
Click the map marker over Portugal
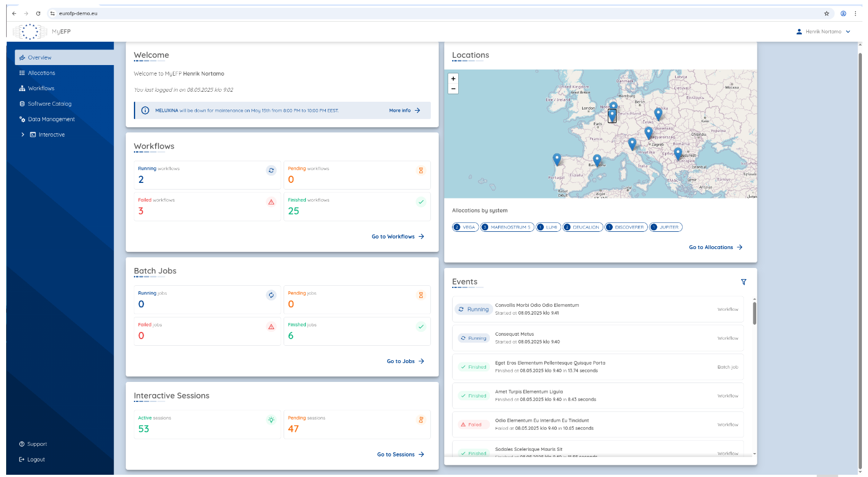point(557,159)
